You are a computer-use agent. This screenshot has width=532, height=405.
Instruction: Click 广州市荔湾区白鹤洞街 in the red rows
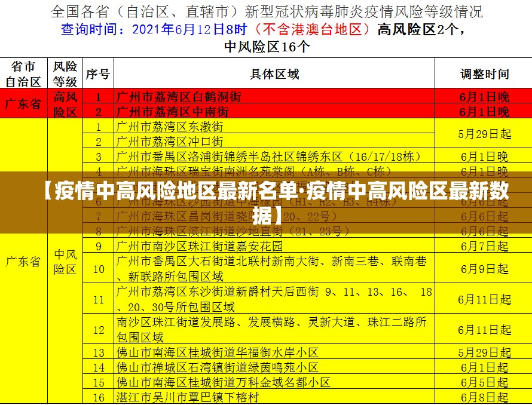pos(179,97)
